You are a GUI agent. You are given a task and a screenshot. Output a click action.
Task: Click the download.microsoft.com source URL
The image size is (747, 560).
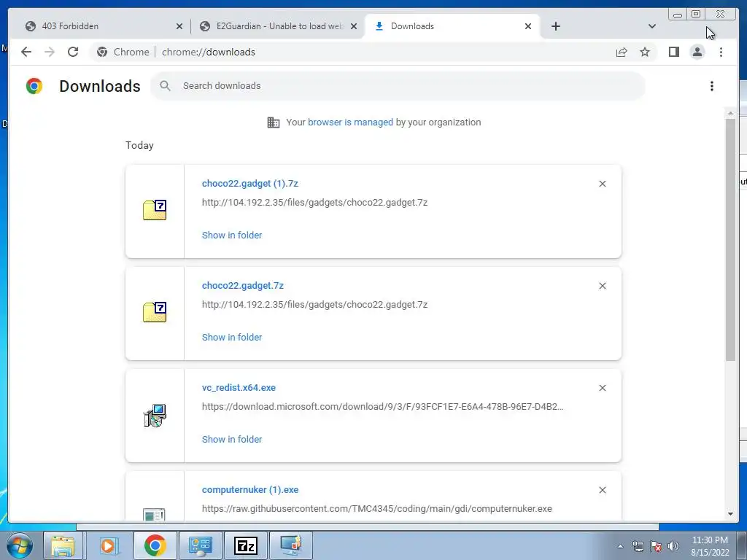382,407
